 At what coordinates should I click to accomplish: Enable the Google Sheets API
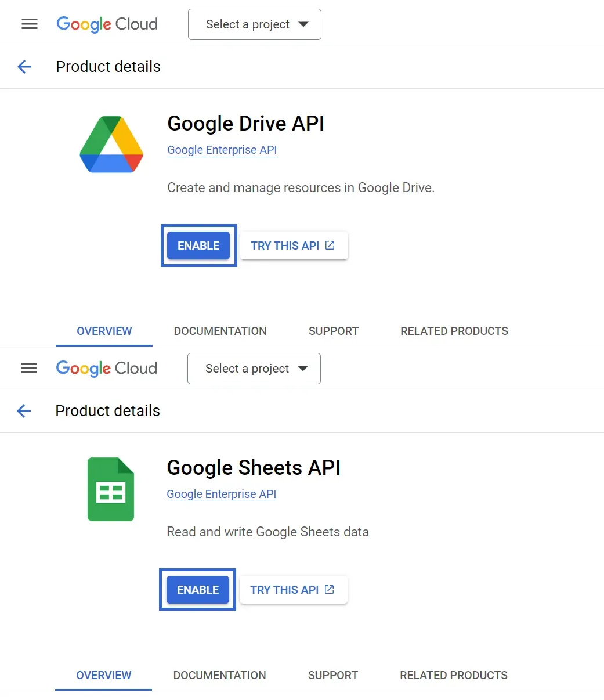click(197, 590)
